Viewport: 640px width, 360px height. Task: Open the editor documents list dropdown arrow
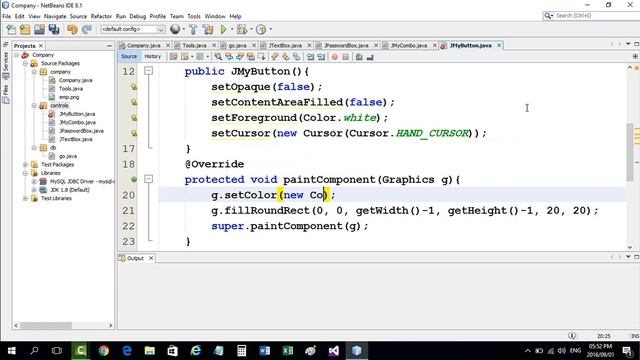(x=628, y=44)
